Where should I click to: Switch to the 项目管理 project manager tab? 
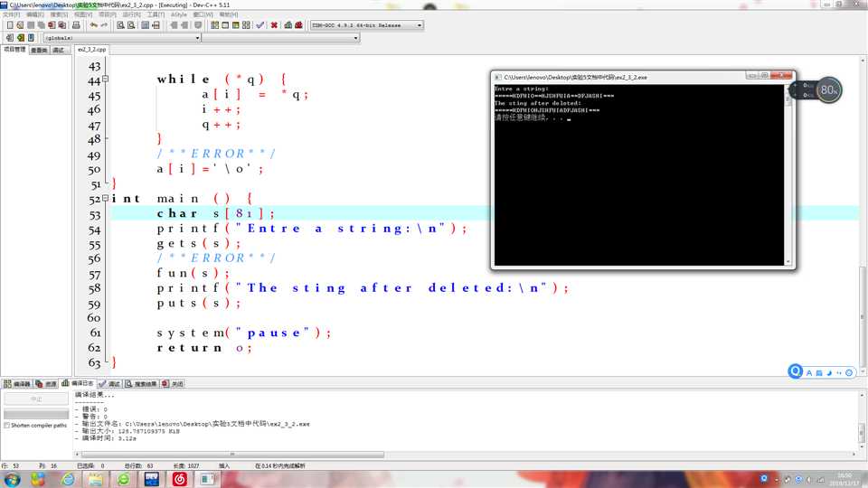[x=14, y=50]
